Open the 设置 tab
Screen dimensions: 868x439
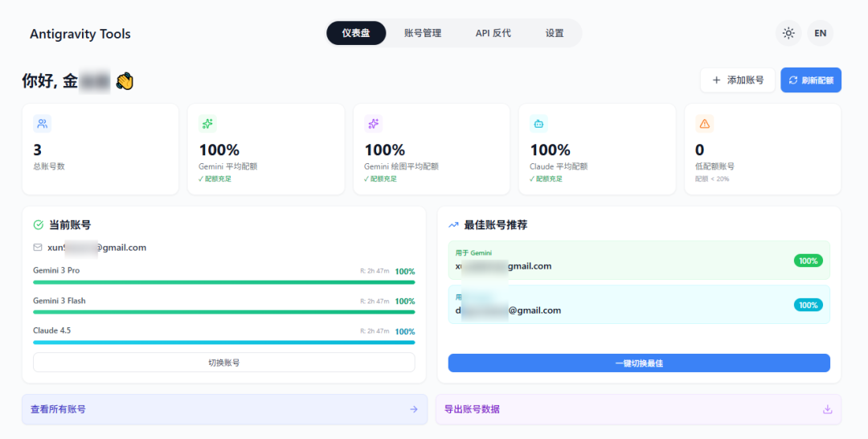[x=555, y=33]
